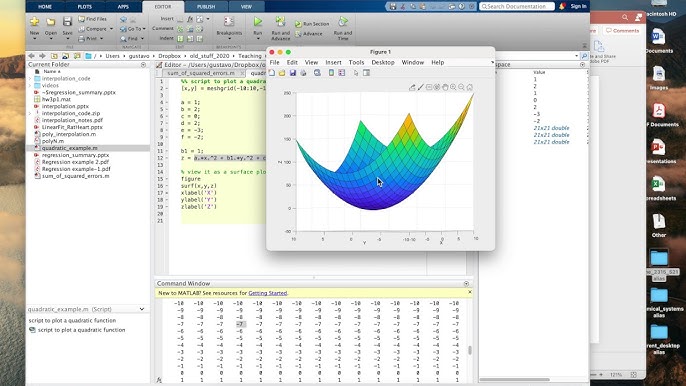Expand the interpolation_code folder
The height and width of the screenshot is (386, 686).
coord(30,78)
